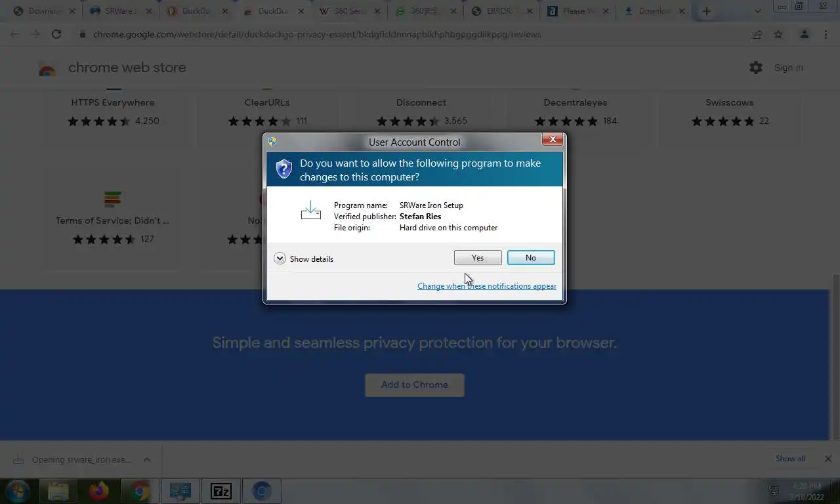The height and width of the screenshot is (504, 840).
Task: Click the UAC title bar shield icon
Action: (x=272, y=142)
